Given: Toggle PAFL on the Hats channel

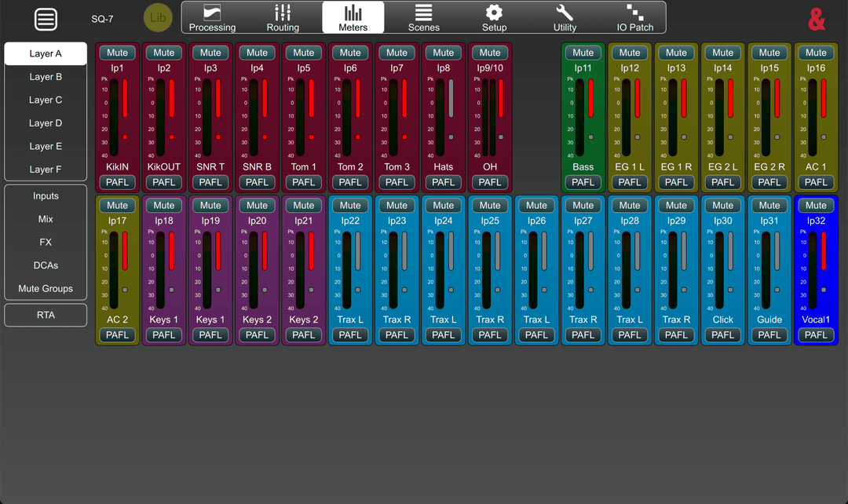Looking at the screenshot, I should point(444,182).
